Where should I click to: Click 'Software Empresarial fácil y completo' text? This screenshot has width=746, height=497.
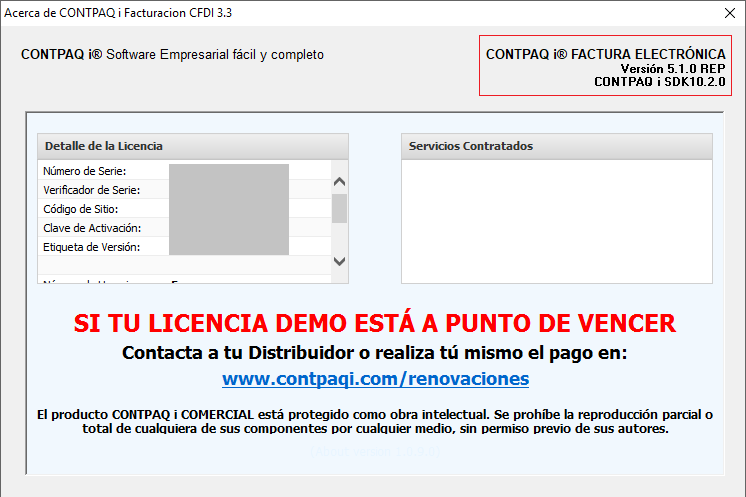coord(215,55)
